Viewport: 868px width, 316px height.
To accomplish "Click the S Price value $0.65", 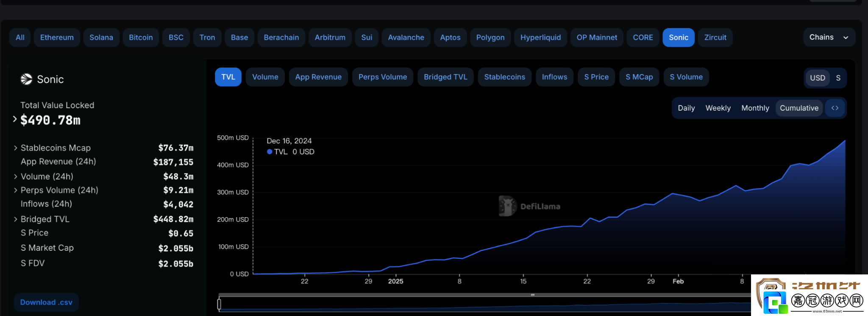I will pyautogui.click(x=181, y=233).
